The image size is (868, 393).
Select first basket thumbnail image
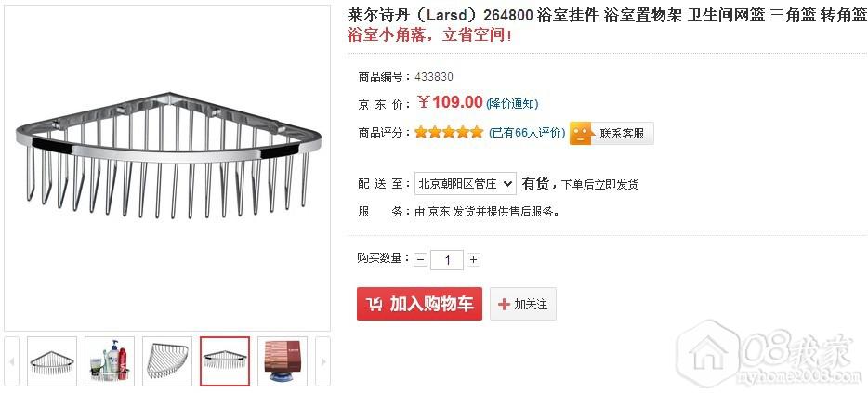[x=52, y=361]
